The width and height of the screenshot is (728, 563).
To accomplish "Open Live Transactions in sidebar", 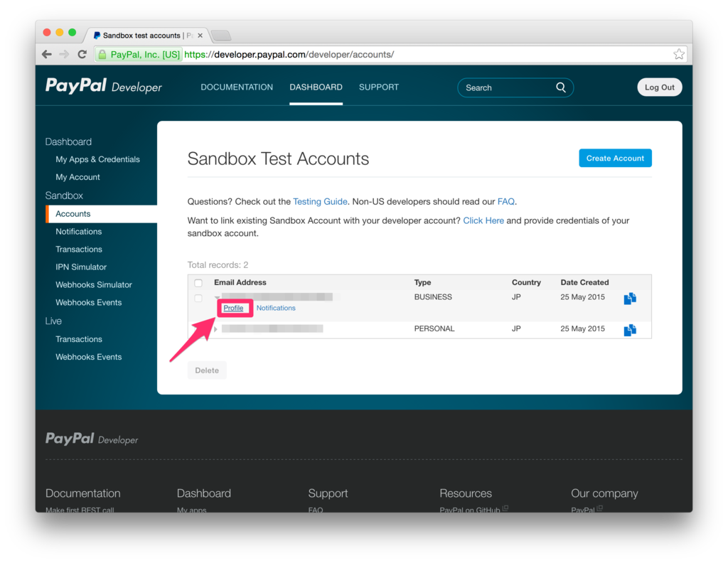I will tap(79, 339).
